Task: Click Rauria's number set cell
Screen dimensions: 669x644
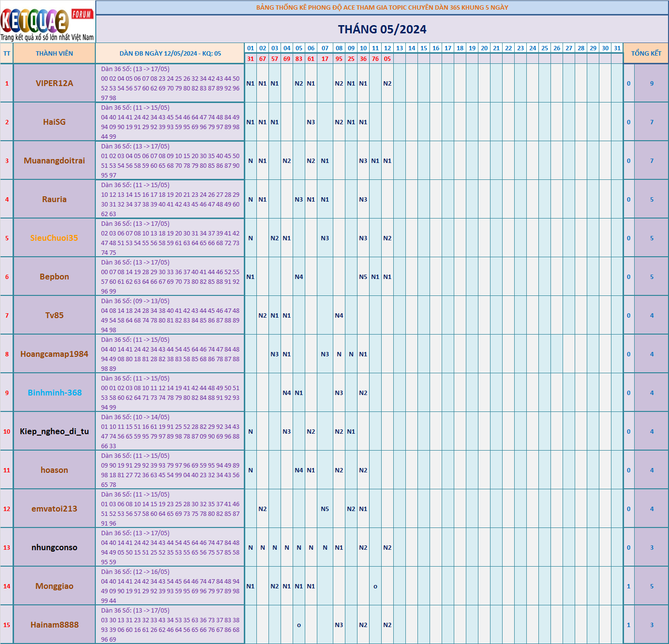Action: [x=170, y=199]
